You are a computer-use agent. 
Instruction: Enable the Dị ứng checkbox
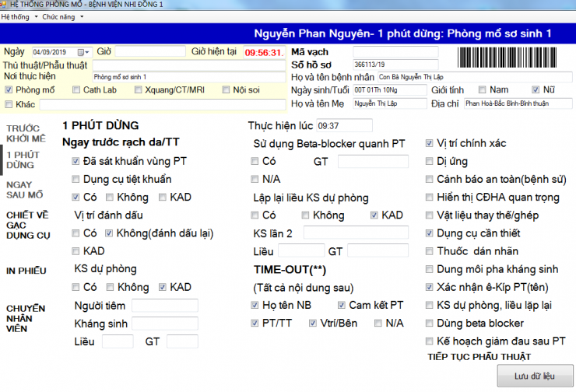pos(430,161)
